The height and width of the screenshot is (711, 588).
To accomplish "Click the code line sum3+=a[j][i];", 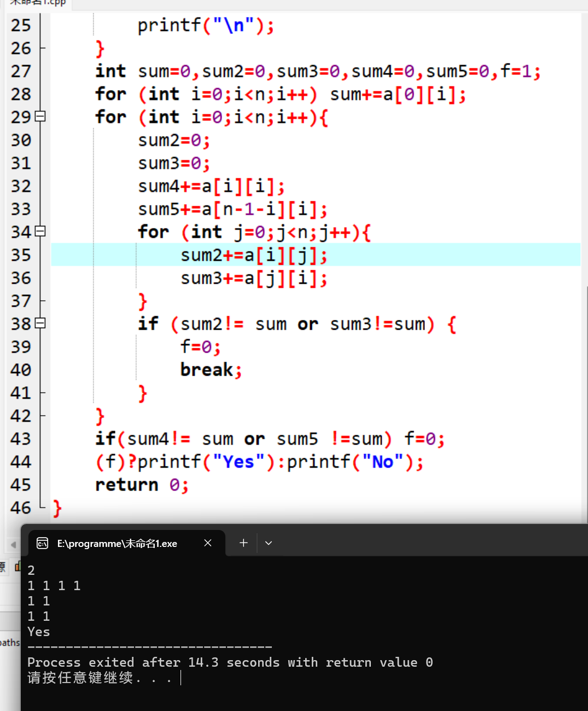I will [x=254, y=278].
